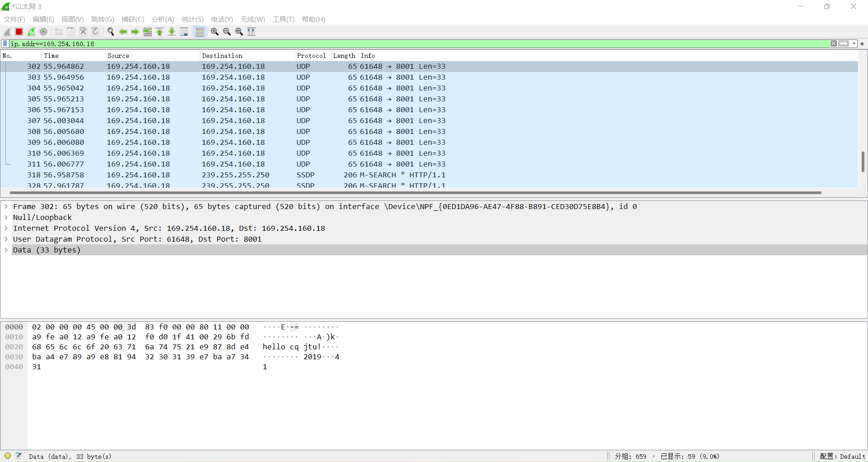Expand User Datagram Protocol node
868x462 pixels.
click(6, 239)
